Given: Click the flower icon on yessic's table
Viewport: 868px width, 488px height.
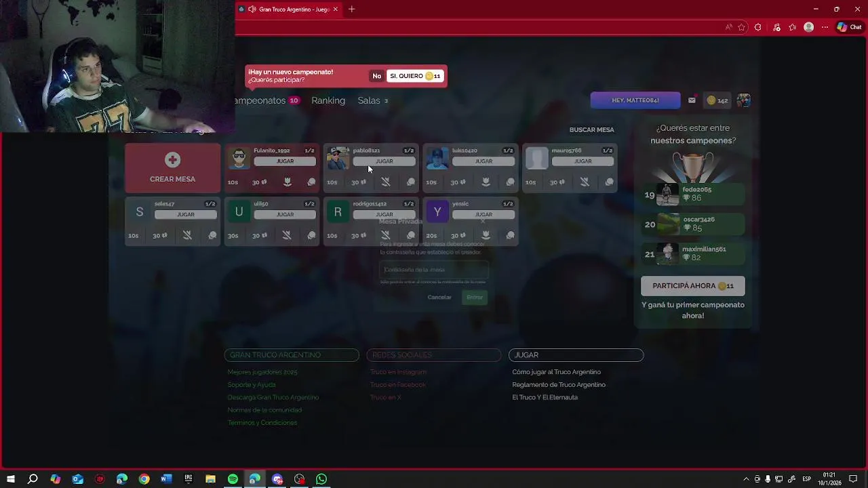Looking at the screenshot, I should (x=486, y=235).
